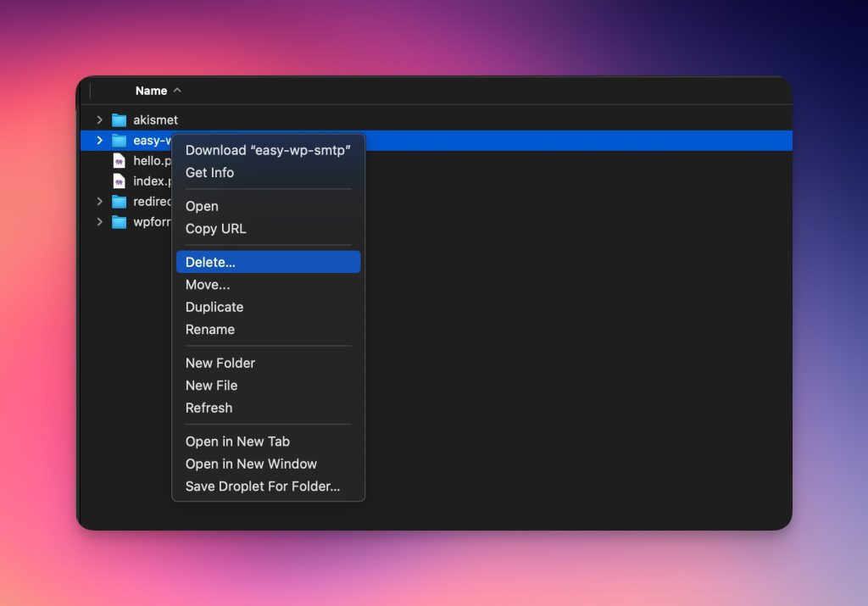Viewport: 868px width, 606px height.
Task: Create a New Folder via context menu
Action: pos(220,364)
